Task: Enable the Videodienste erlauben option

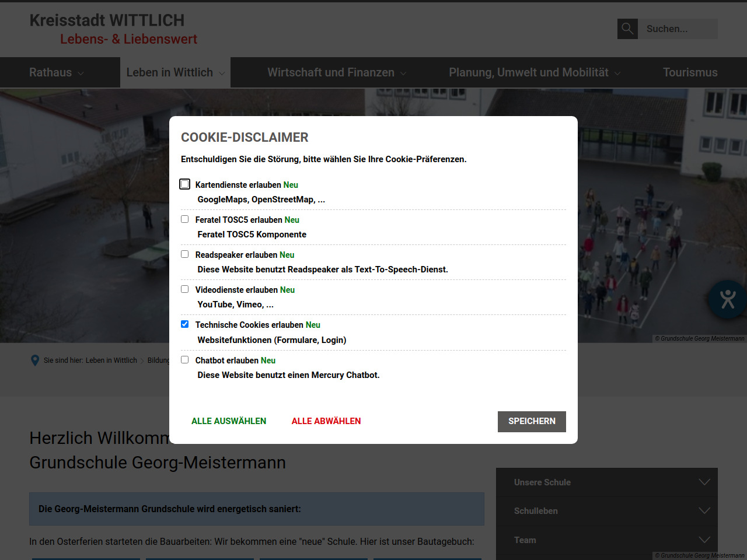Action: (x=185, y=289)
